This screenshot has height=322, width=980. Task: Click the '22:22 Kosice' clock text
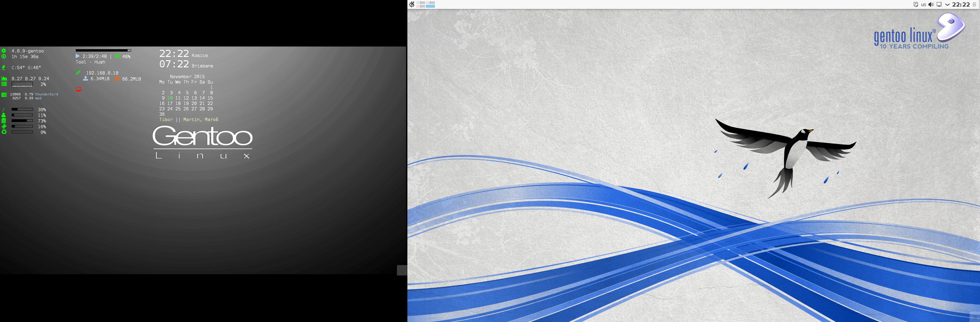click(183, 54)
